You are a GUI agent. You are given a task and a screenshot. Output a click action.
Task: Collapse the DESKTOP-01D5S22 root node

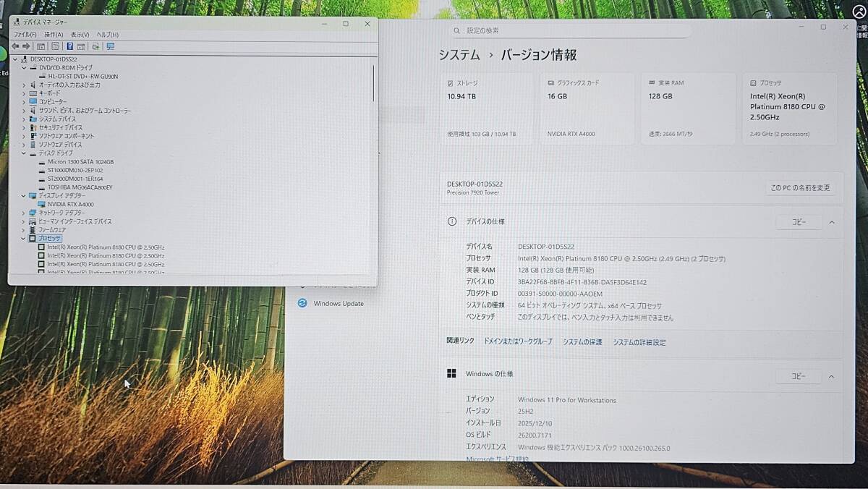tap(15, 59)
